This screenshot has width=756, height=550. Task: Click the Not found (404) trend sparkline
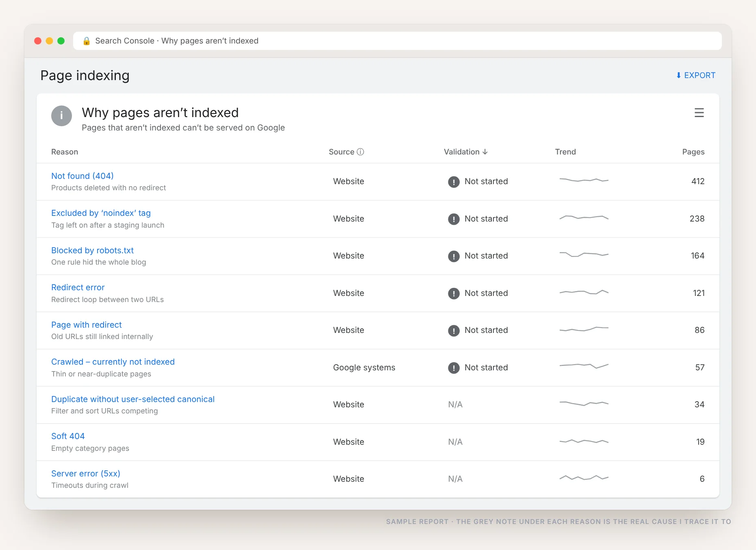(584, 180)
